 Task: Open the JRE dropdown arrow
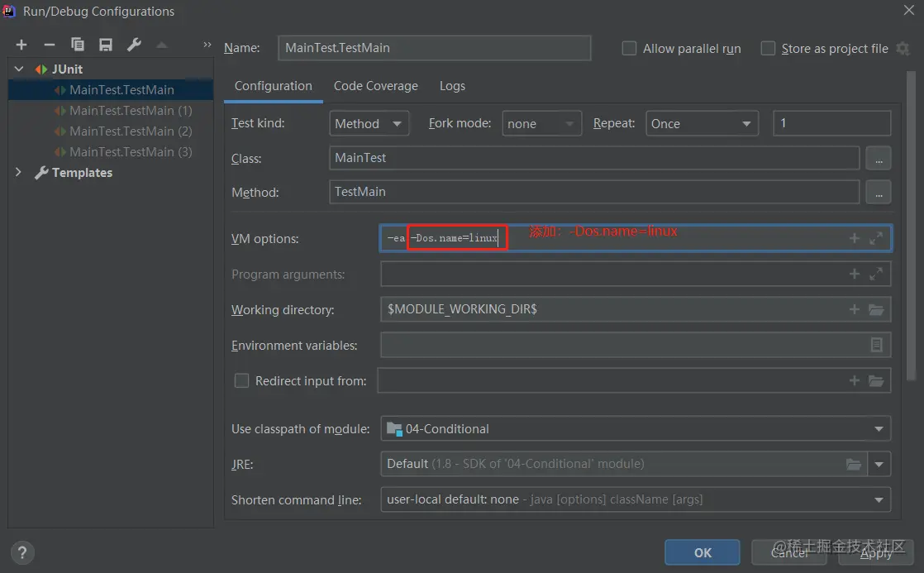(x=879, y=464)
